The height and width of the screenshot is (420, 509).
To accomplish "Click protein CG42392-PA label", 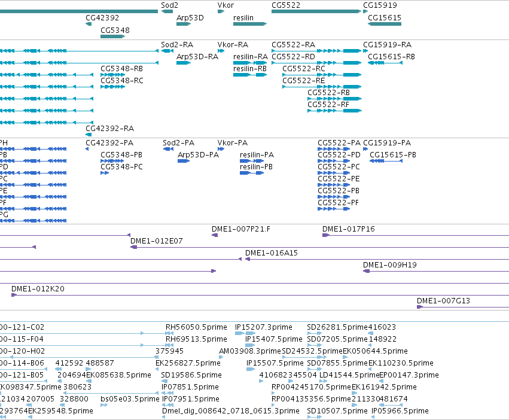I will [109, 143].
